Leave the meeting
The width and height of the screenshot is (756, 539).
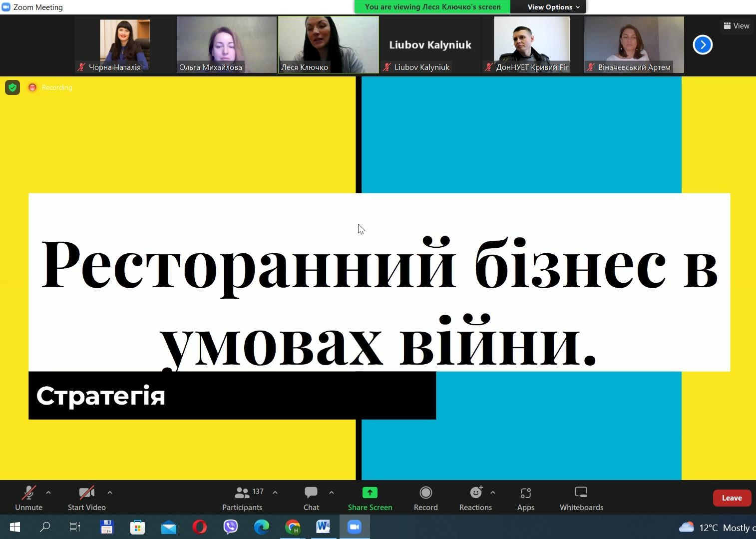click(x=732, y=498)
